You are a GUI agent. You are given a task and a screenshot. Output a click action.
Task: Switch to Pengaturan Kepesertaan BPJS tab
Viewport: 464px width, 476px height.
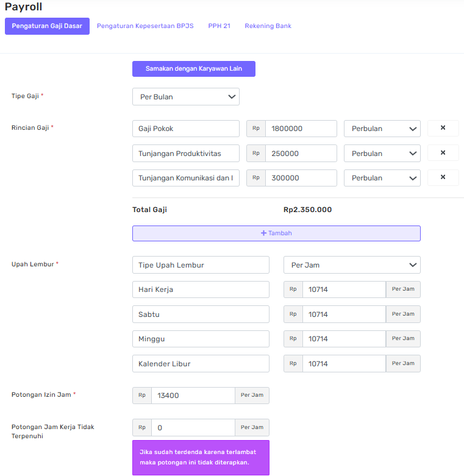point(145,26)
